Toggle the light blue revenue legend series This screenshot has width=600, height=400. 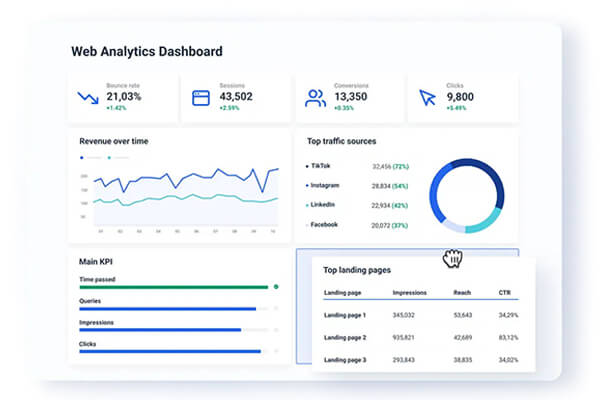coord(109,158)
